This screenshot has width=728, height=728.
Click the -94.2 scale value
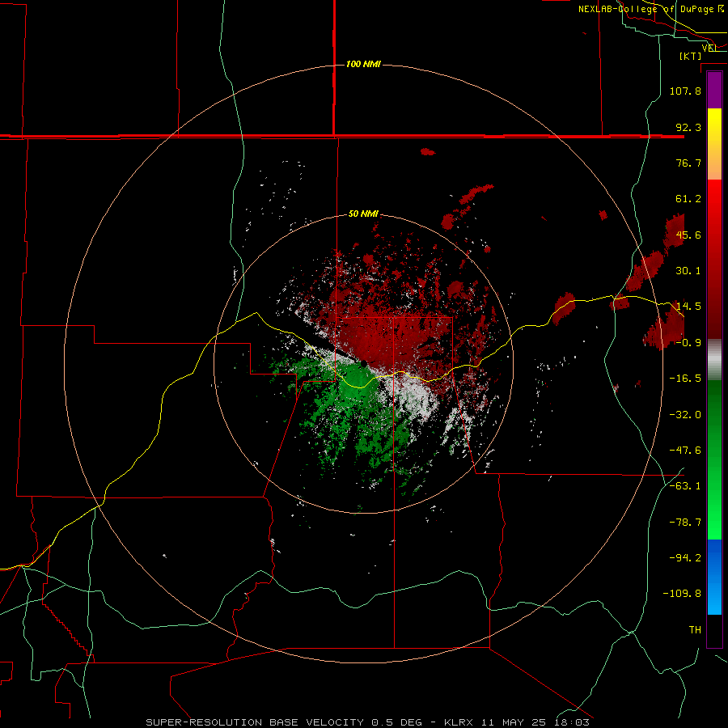pyautogui.click(x=685, y=557)
